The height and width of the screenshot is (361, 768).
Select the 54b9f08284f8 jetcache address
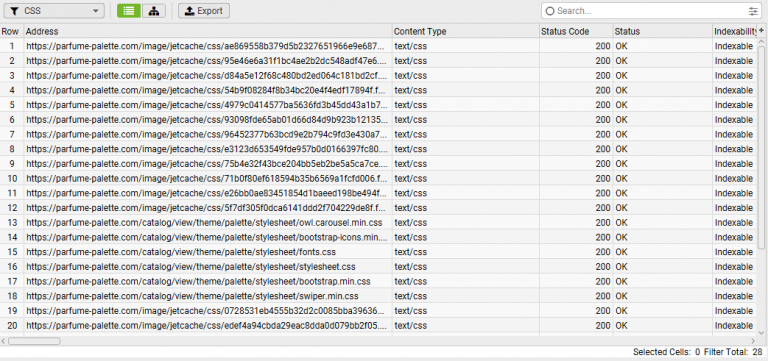207,90
